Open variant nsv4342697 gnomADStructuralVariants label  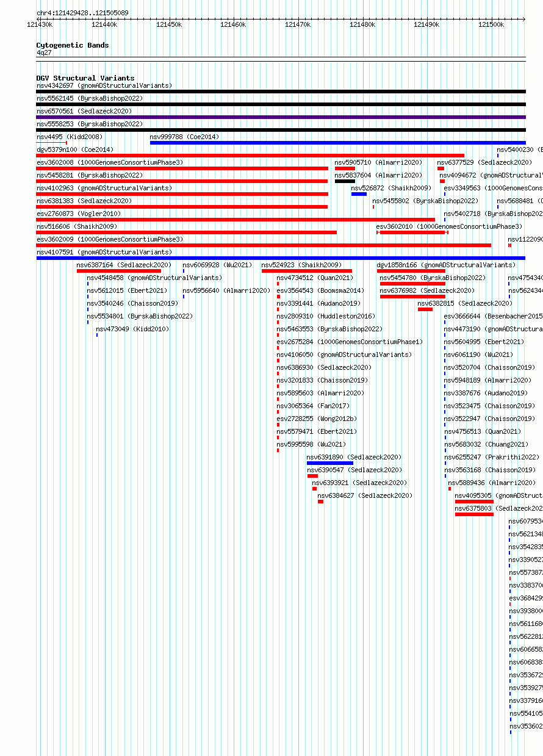point(104,85)
